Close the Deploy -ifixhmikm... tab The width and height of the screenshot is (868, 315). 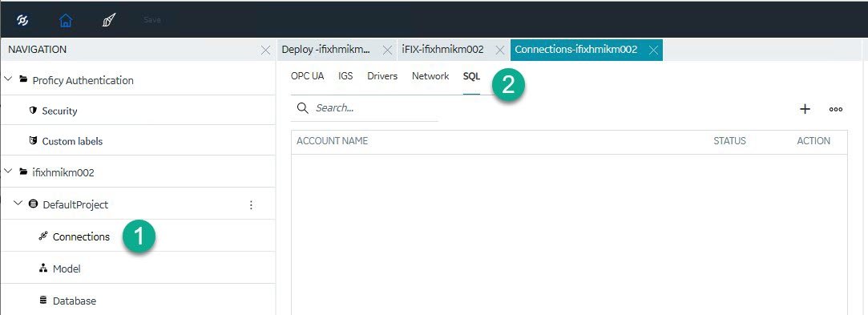387,50
